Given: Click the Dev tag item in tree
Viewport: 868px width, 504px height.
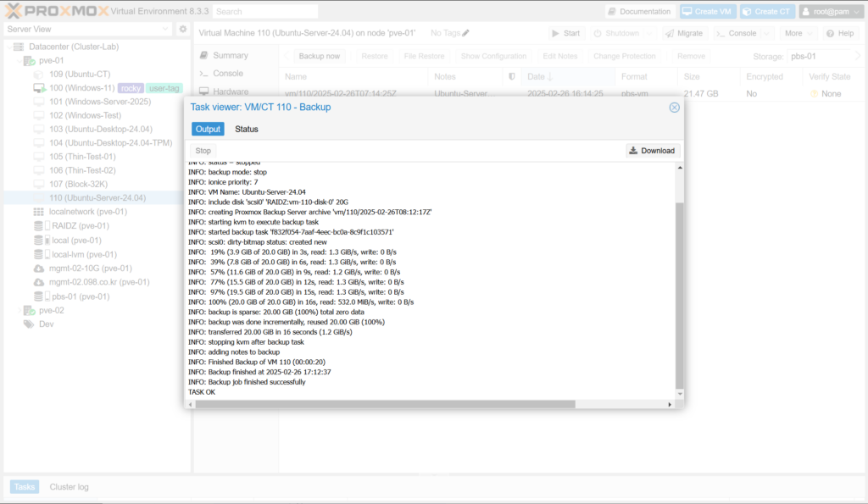Looking at the screenshot, I should coord(47,324).
